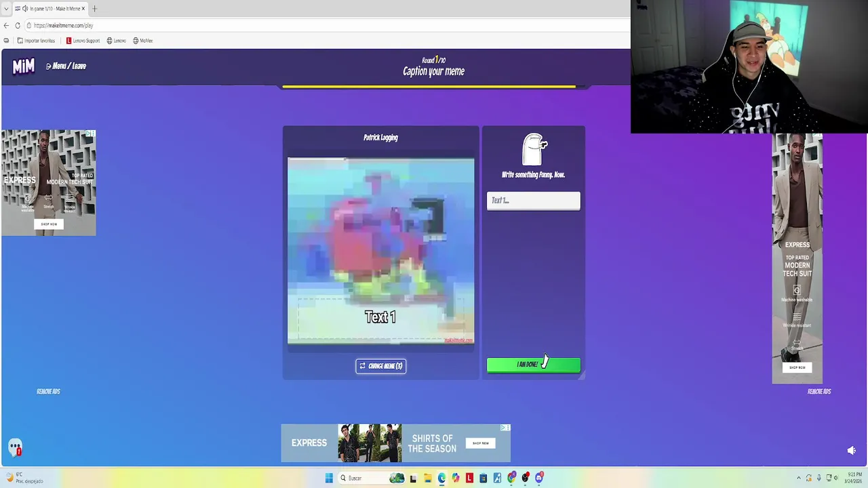Open Google Chrome from the taskbar

tap(511, 479)
